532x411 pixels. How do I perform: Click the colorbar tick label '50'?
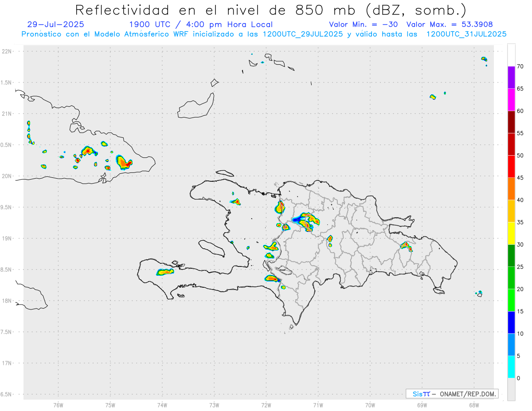[x=520, y=156]
